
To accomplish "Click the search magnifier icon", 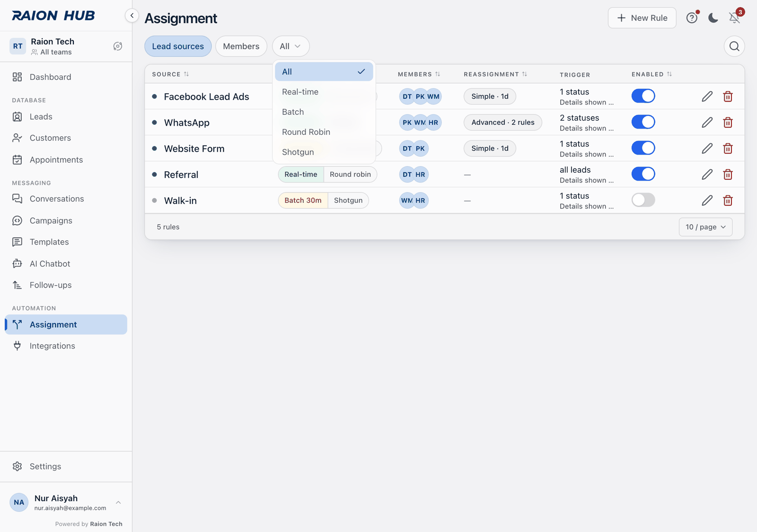I will tap(734, 46).
